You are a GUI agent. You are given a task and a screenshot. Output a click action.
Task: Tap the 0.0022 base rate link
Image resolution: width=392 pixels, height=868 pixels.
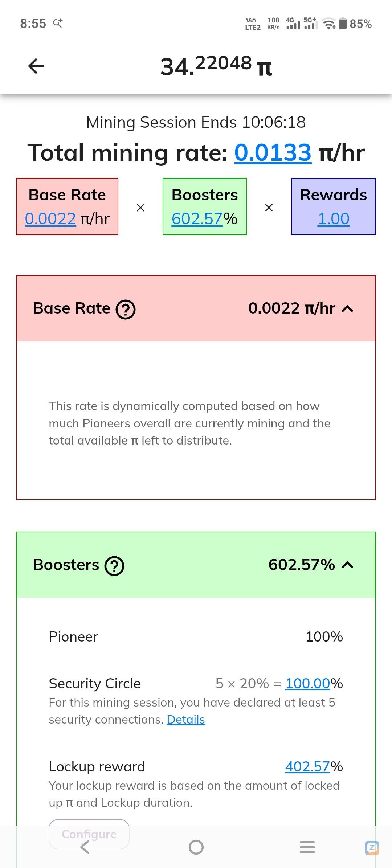[50, 219]
